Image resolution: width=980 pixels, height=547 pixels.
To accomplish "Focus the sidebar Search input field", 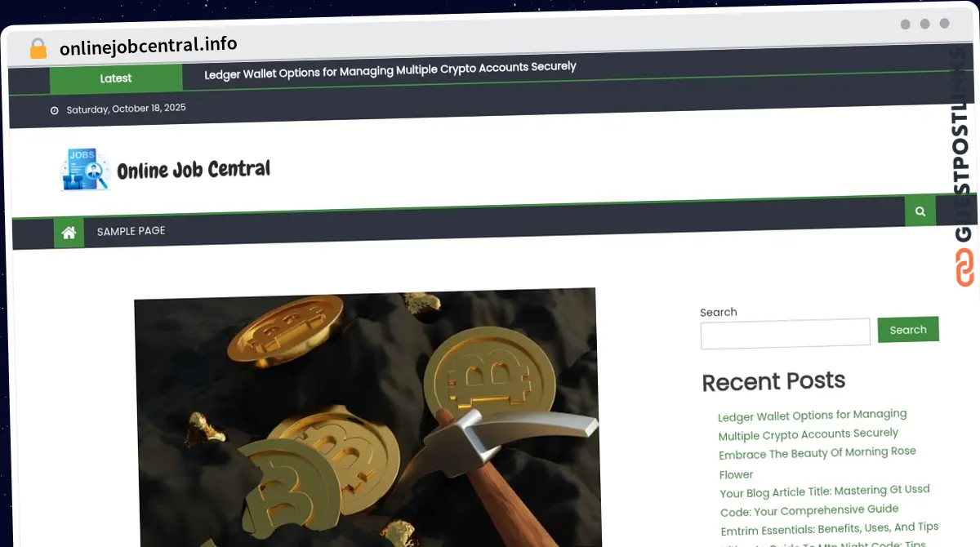I will [786, 333].
